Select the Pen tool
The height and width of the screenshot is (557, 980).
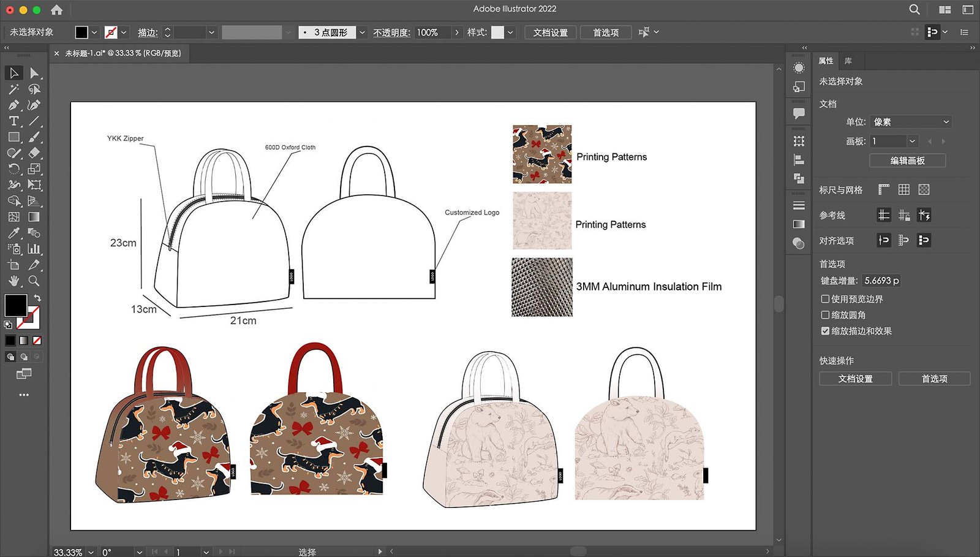click(x=13, y=105)
